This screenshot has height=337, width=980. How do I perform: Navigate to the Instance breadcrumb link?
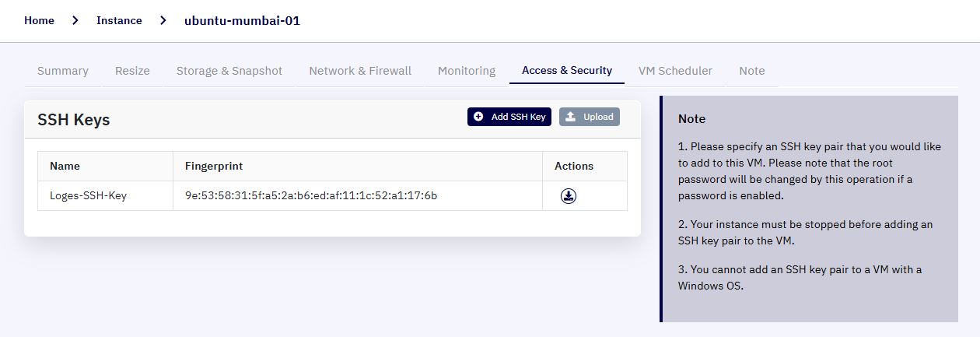click(x=119, y=21)
